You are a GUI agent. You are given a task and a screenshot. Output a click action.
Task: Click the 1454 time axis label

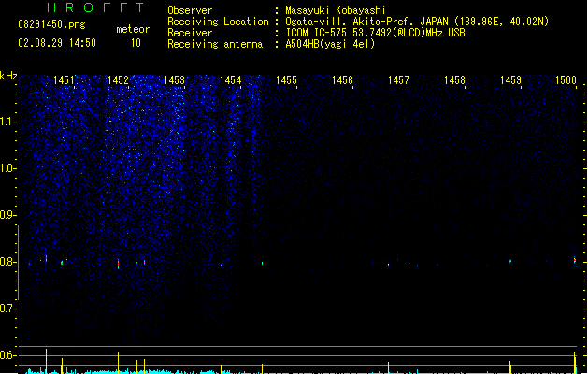coord(230,80)
